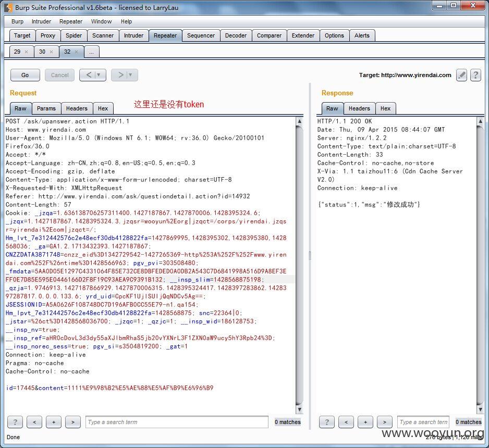Select repeater tab 32

67,52
